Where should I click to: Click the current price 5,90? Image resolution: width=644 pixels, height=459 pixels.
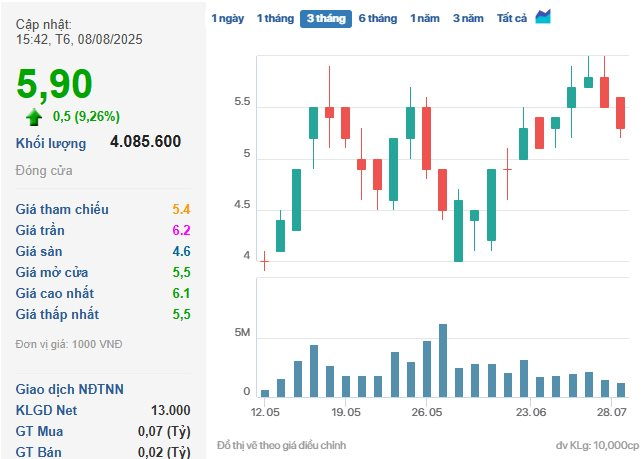[55, 84]
